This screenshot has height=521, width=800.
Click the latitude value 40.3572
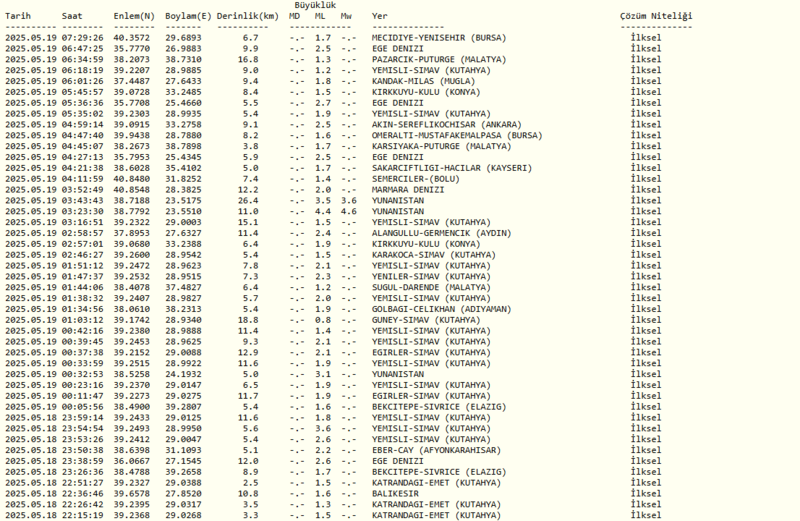click(131, 38)
